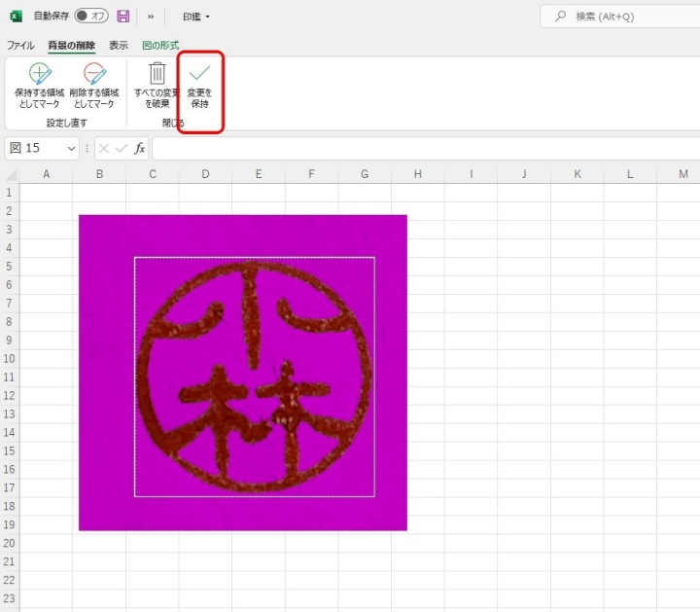Choose 削除する領域としてマーク tool

94,86
